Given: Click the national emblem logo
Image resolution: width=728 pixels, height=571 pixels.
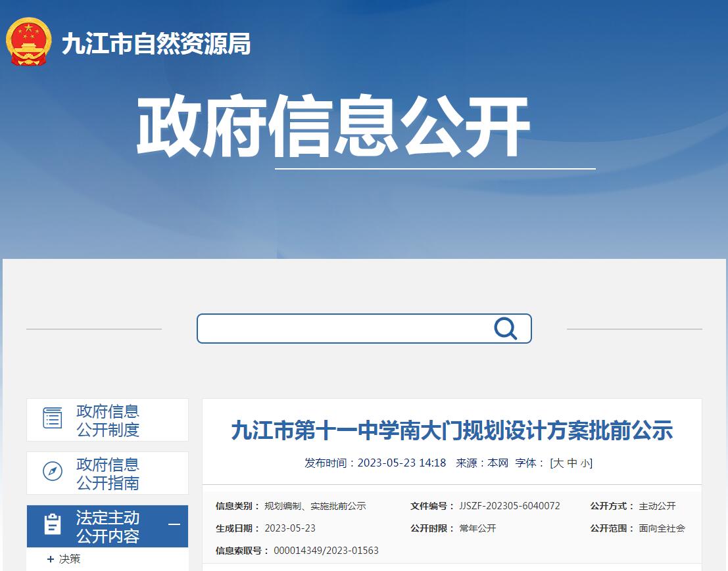Looking at the screenshot, I should click(x=28, y=42).
